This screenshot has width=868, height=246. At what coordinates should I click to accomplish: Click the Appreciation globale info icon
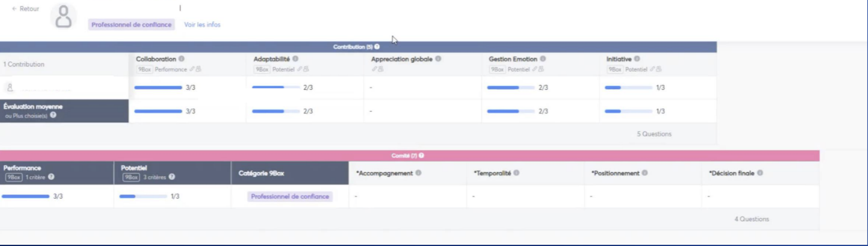coord(438,59)
